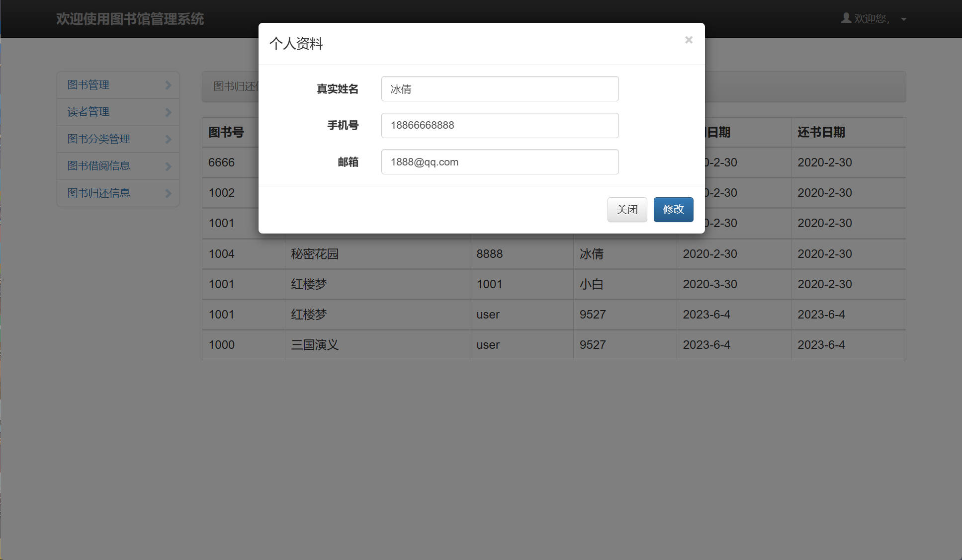The height and width of the screenshot is (560, 962).
Task: Select the 图书管理 sidebar entry
Action: point(88,85)
